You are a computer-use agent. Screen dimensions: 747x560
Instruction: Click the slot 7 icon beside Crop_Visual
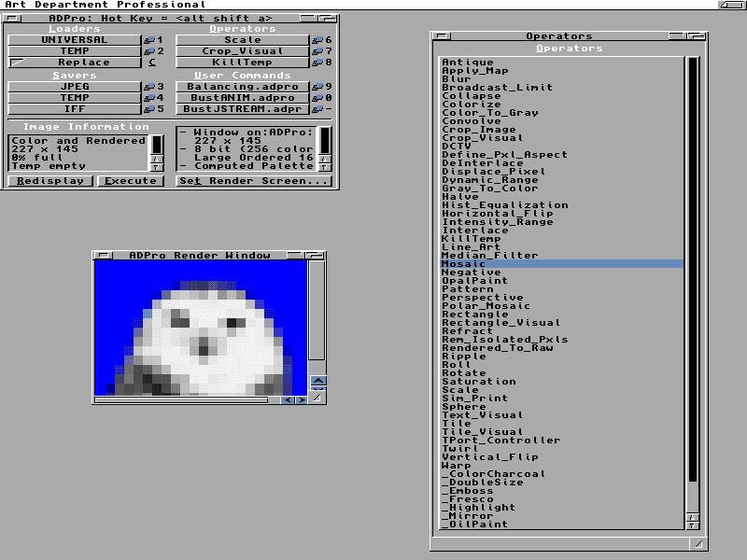[x=317, y=51]
